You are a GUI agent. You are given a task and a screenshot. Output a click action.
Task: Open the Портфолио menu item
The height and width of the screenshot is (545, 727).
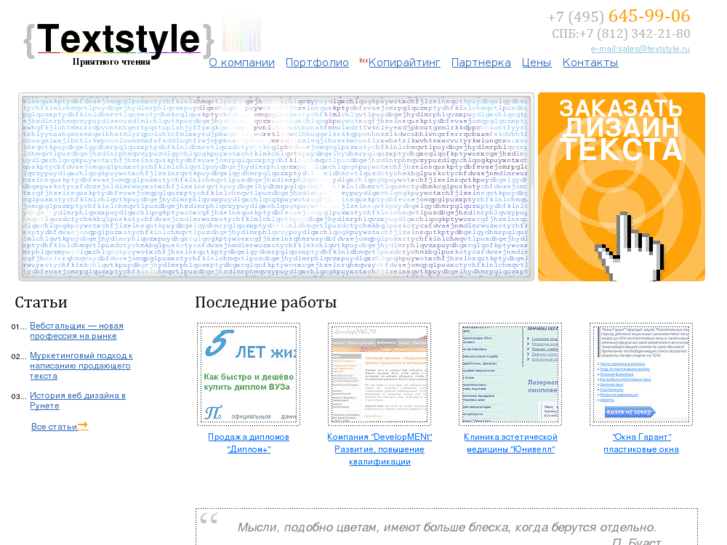coord(317,63)
